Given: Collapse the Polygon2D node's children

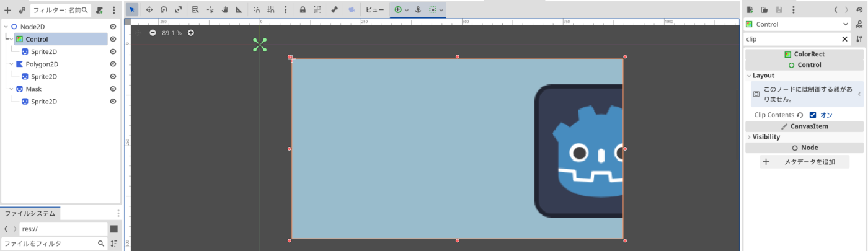Looking at the screenshot, I should (x=11, y=64).
